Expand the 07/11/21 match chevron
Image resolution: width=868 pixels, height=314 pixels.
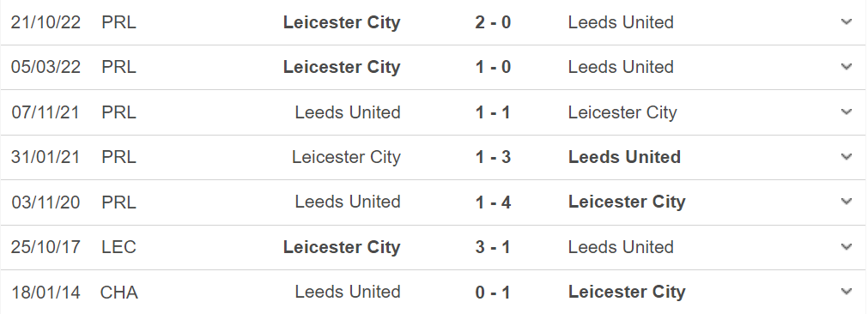coord(846,112)
